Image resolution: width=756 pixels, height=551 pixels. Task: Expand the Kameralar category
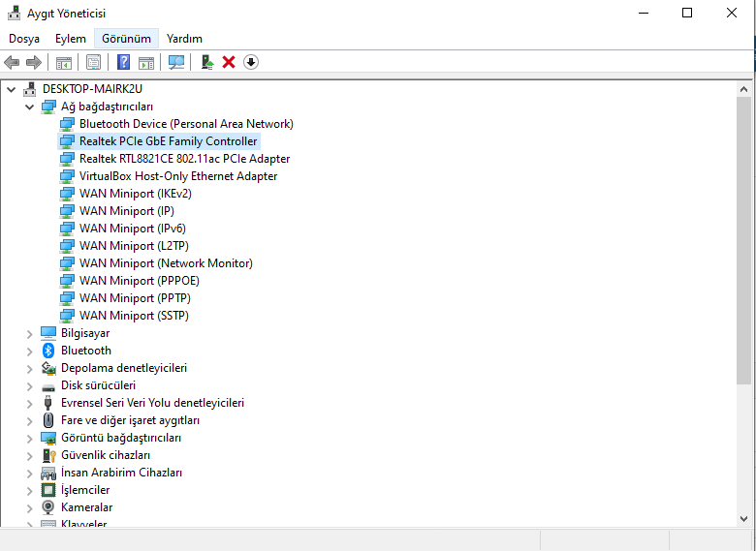(x=29, y=507)
